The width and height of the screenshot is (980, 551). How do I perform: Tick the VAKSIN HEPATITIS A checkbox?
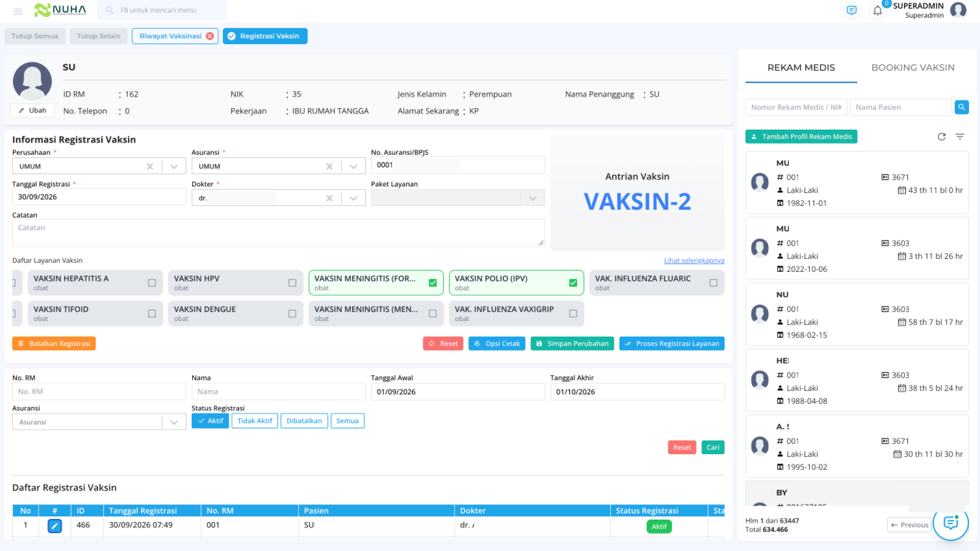point(152,283)
